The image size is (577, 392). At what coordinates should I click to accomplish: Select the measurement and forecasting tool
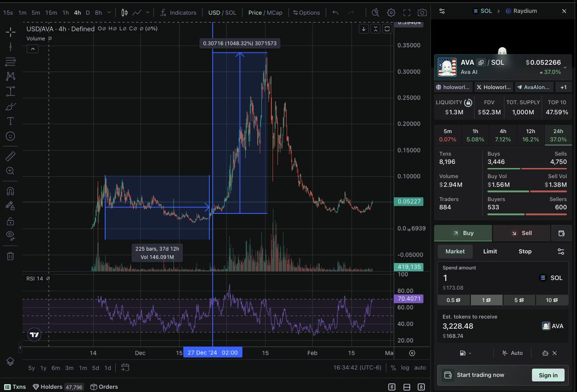[10, 91]
